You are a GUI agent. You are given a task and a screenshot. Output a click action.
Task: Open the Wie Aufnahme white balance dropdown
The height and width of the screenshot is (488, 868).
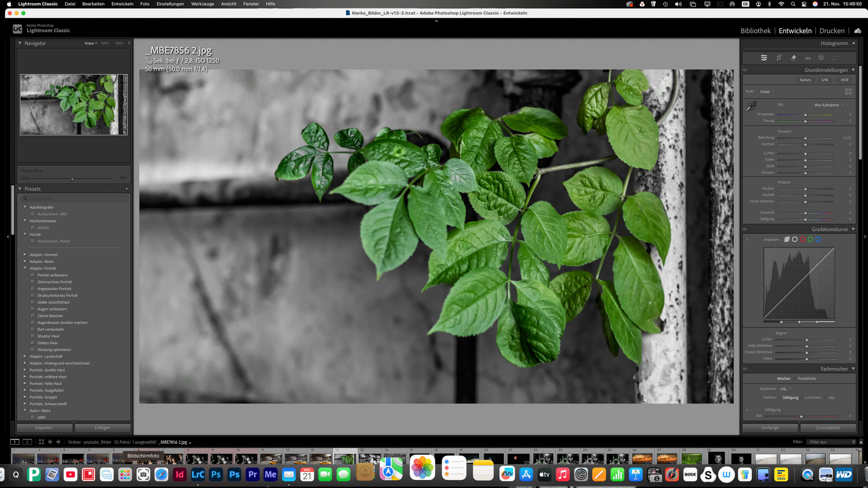[828, 105]
